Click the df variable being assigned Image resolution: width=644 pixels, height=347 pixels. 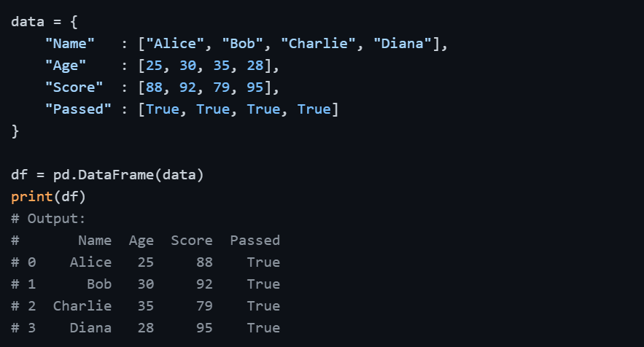(20, 175)
